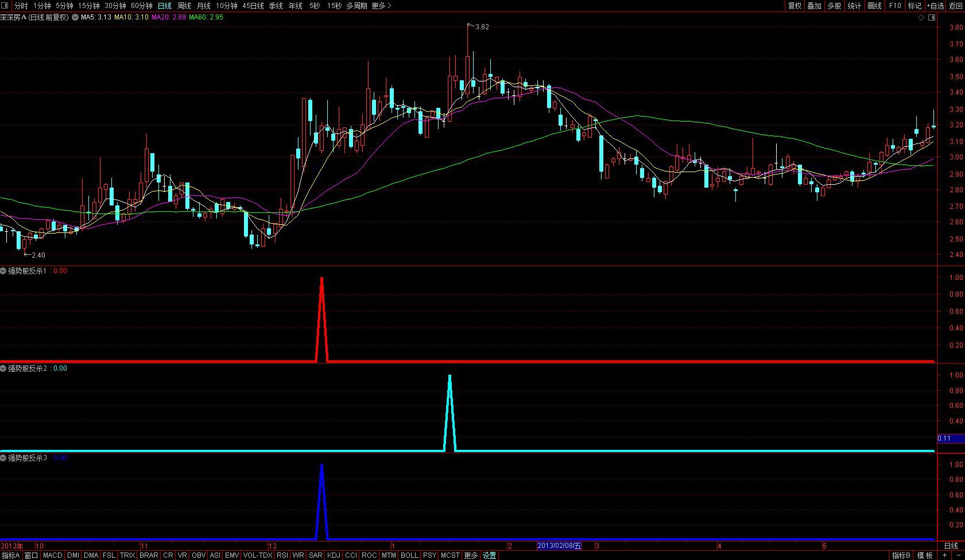965x560 pixels.
Task: Switch to 月线 monthly chart
Action: click(x=204, y=6)
